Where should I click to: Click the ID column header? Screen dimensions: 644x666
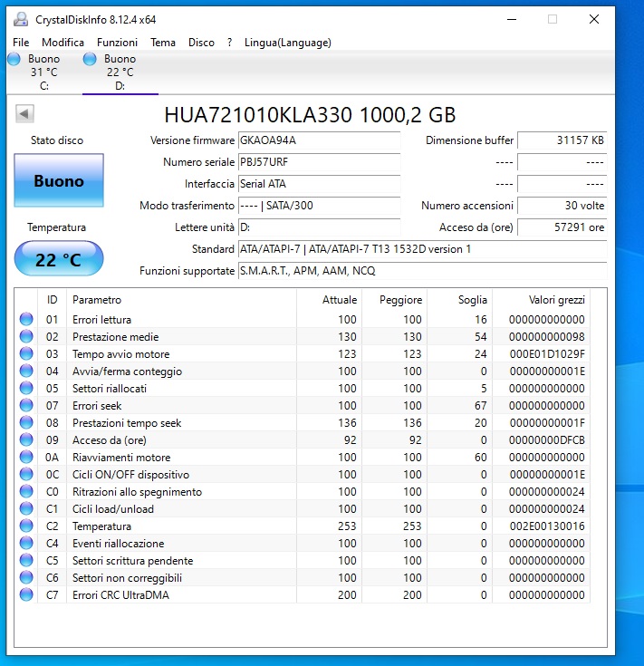point(52,300)
